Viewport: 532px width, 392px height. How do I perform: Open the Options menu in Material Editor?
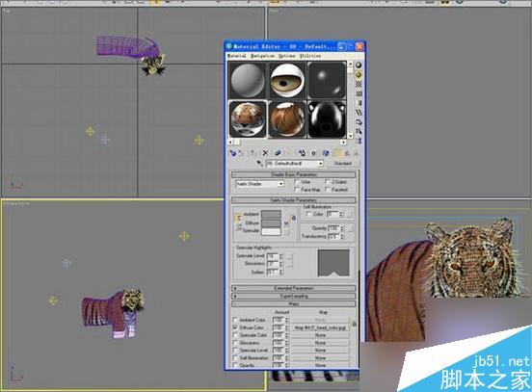(x=286, y=56)
